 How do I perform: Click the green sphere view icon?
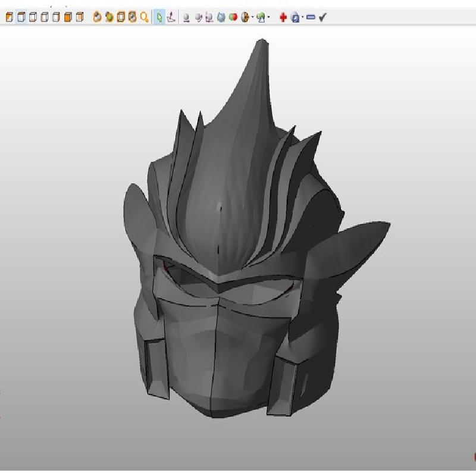(109, 17)
